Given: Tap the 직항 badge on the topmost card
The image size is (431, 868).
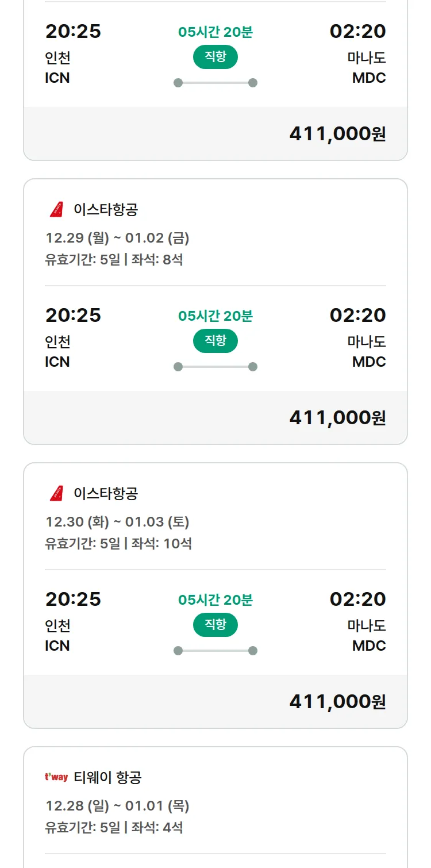Looking at the screenshot, I should tap(215, 57).
